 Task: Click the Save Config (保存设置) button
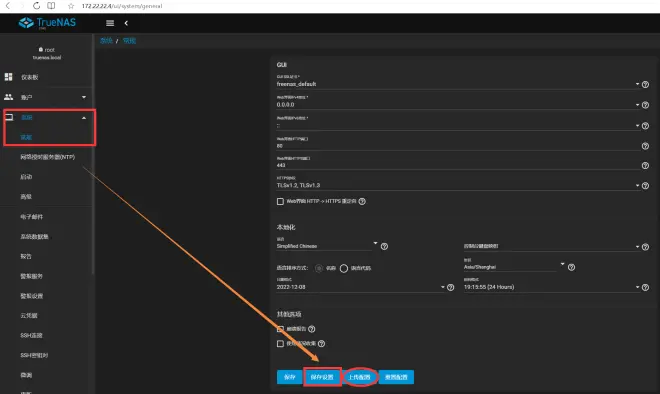point(322,377)
